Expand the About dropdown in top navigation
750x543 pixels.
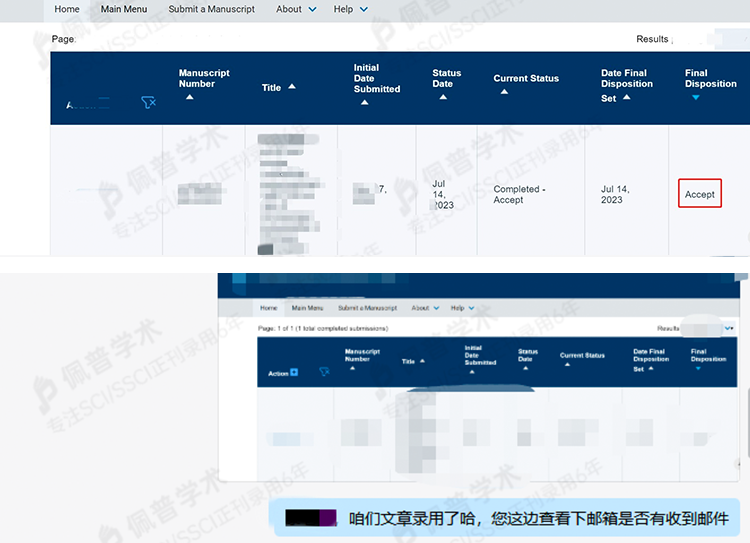point(296,9)
